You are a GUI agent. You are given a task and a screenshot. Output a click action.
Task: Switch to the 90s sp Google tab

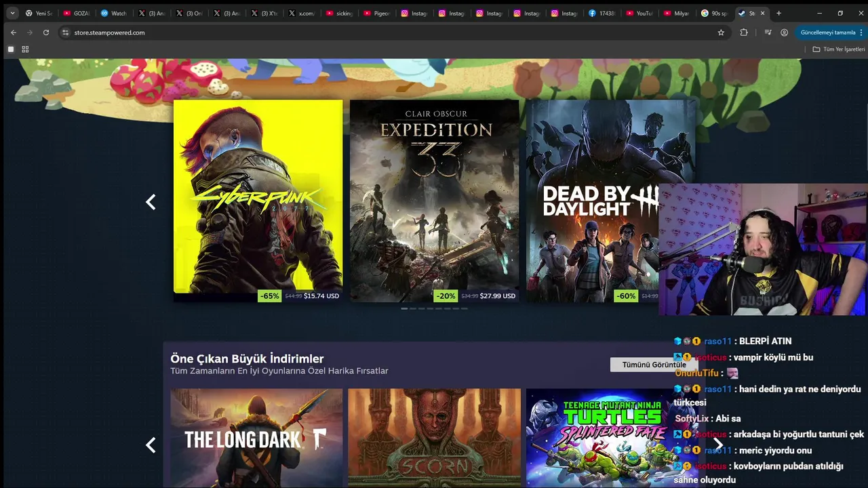click(x=713, y=13)
